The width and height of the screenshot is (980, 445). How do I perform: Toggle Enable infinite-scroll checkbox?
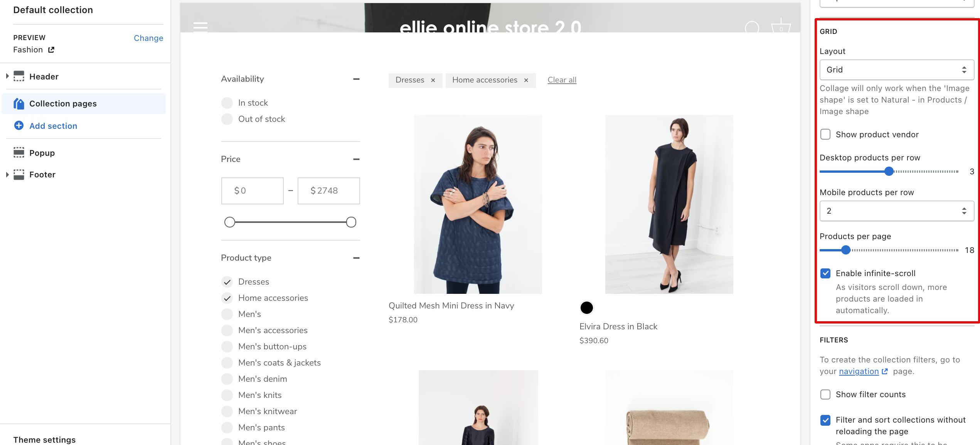click(826, 273)
